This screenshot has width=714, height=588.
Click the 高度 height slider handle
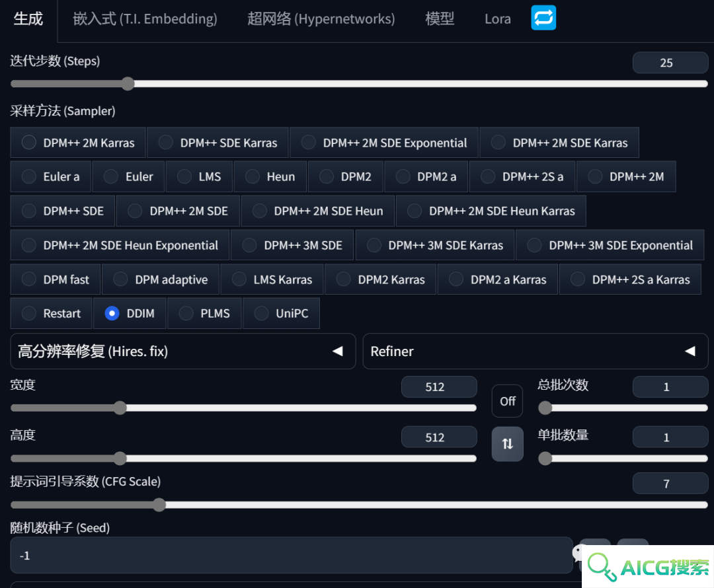coord(120,459)
